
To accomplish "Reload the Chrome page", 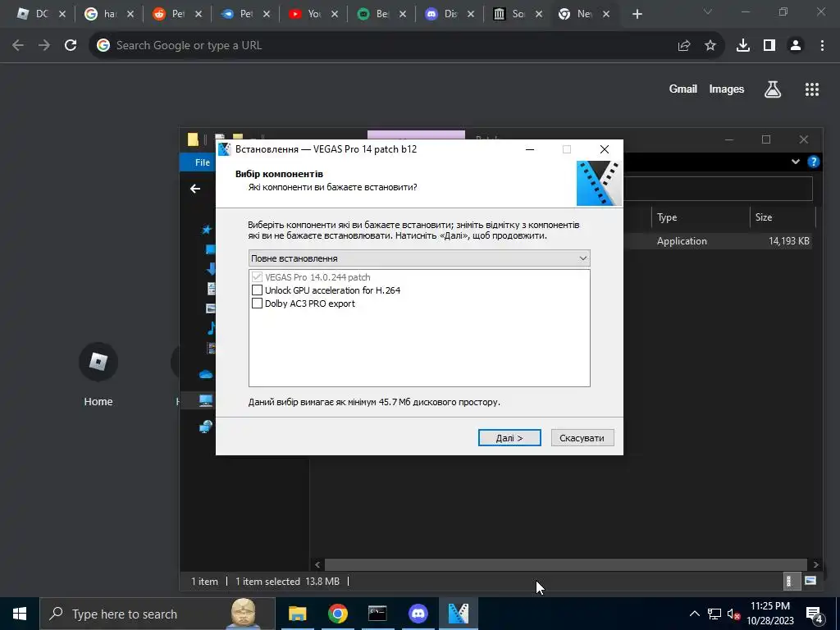I will tap(71, 46).
